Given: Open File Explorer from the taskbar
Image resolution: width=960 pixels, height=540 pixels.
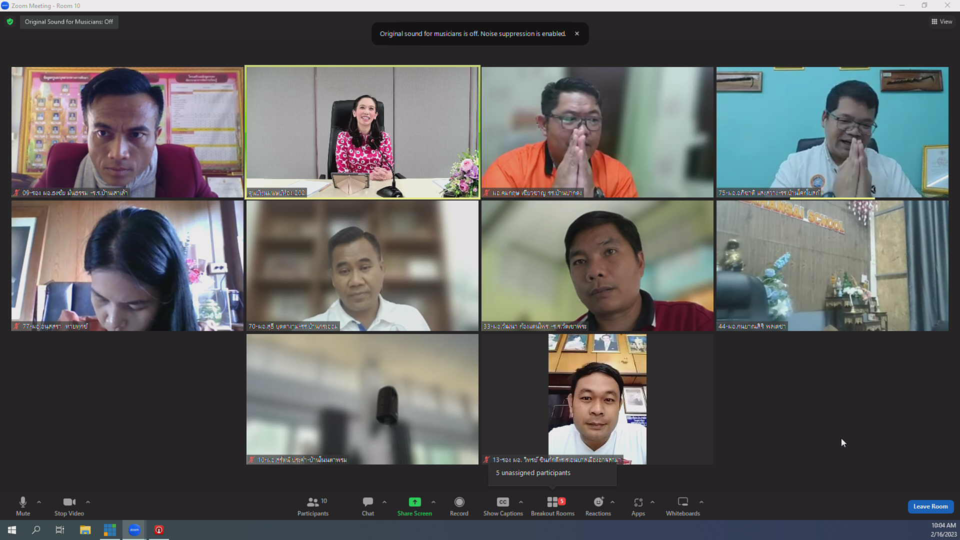Looking at the screenshot, I should (85, 530).
